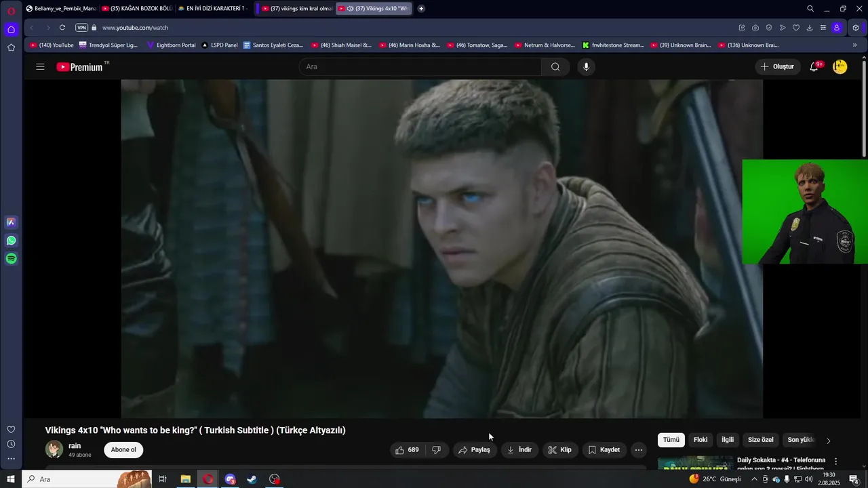Open the Opera downloads icon
The image size is (868, 488).
coord(810,28)
